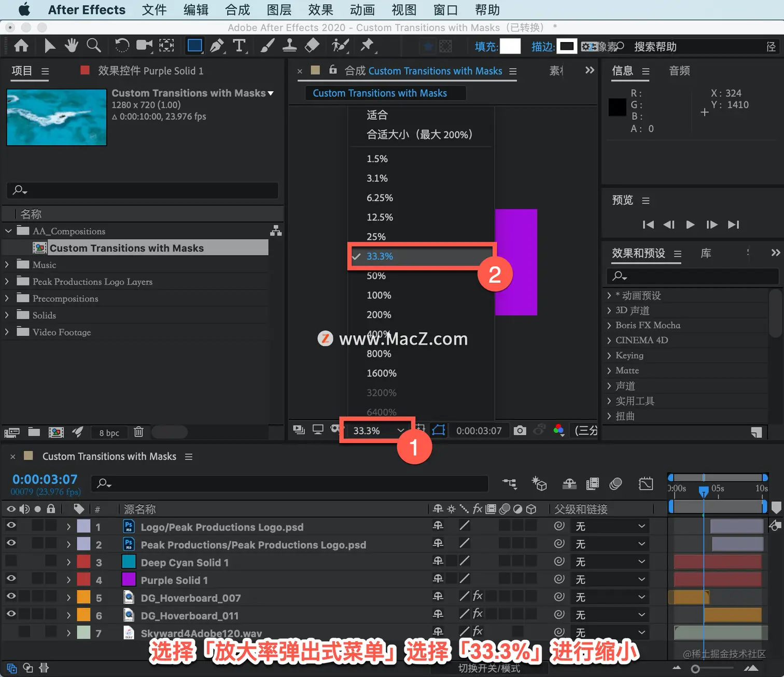The height and width of the screenshot is (677, 784).
Task: Toggle effects fx switch for DG_Hoverboard_011
Action: click(478, 614)
